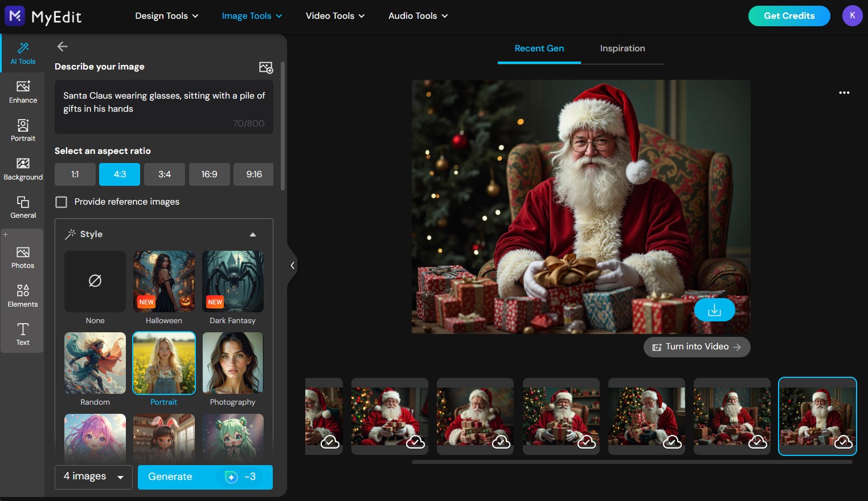Open the Background tool in sidebar
Viewport: 868px width, 501px height.
pyautogui.click(x=23, y=169)
